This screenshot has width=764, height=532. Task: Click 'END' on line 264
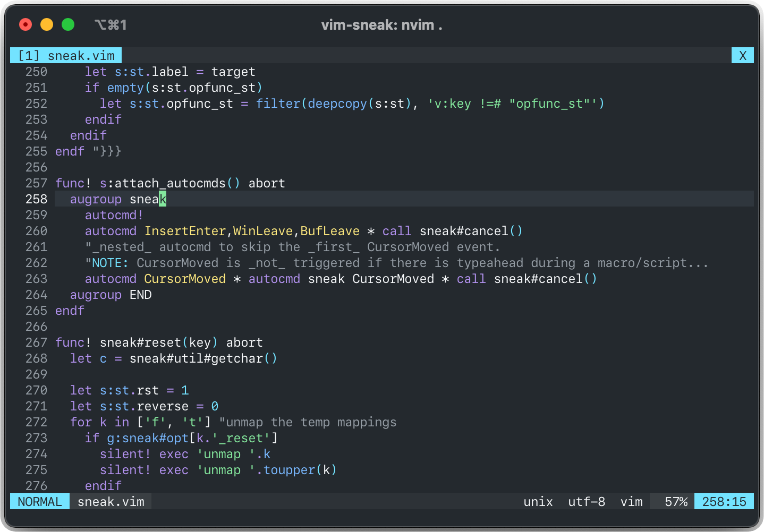point(140,295)
